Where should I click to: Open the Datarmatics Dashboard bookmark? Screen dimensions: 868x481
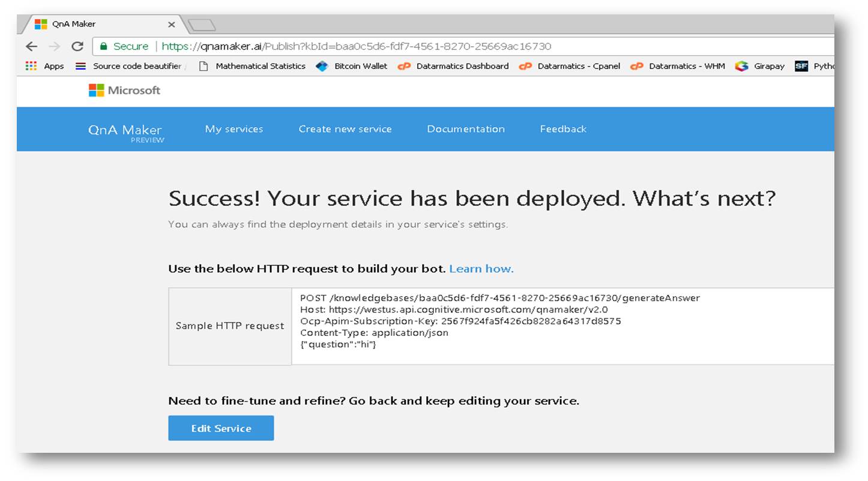point(453,66)
